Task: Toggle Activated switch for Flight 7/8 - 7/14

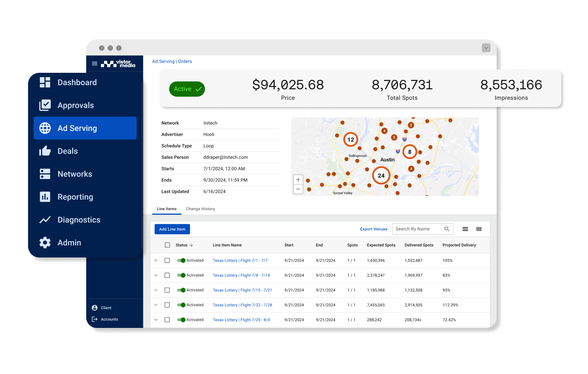Action: 181,275
